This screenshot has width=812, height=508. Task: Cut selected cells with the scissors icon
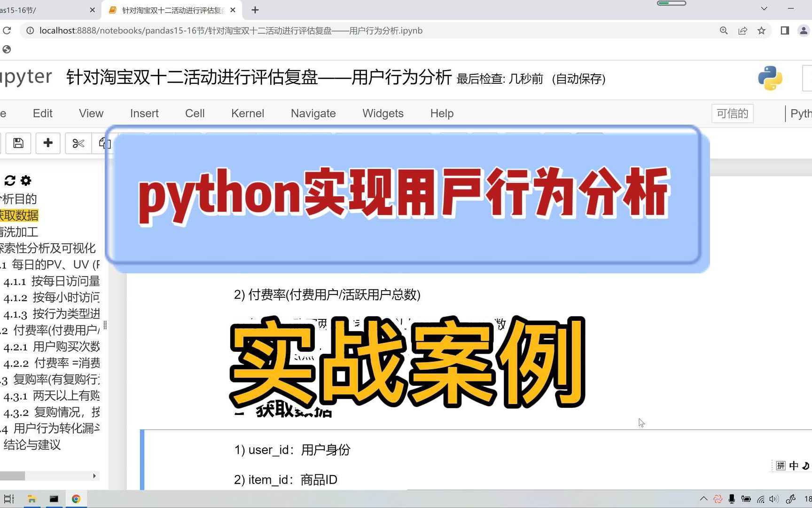pos(78,143)
